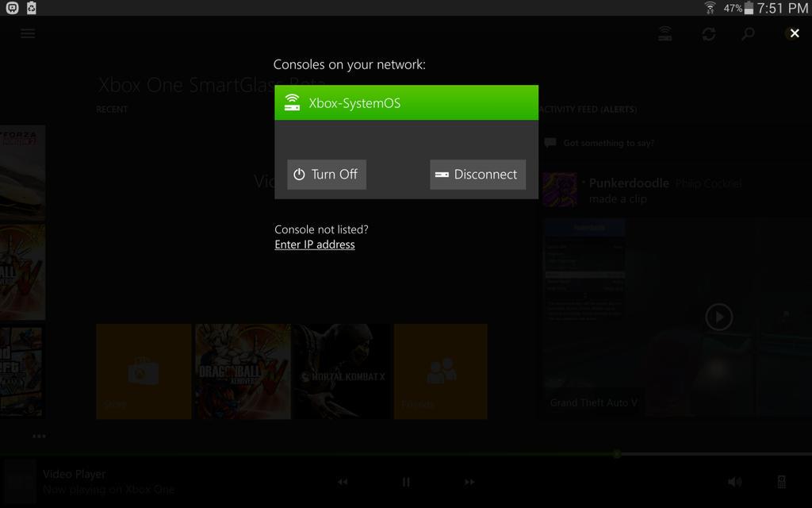Open the Store tile
This screenshot has height=508, width=812.
tap(144, 371)
